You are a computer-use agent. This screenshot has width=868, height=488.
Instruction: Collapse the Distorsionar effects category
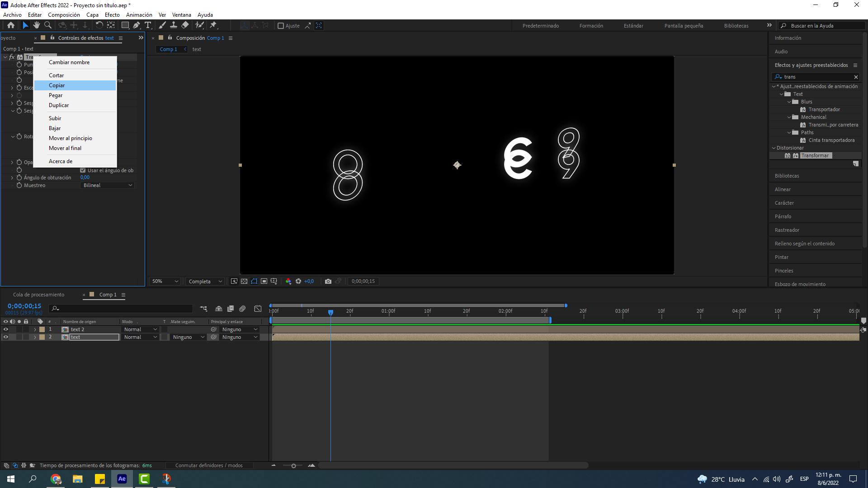[774, 148]
